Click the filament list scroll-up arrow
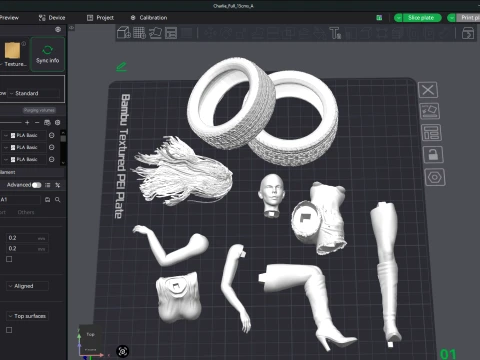This screenshot has height=360, width=480. [x=63, y=133]
